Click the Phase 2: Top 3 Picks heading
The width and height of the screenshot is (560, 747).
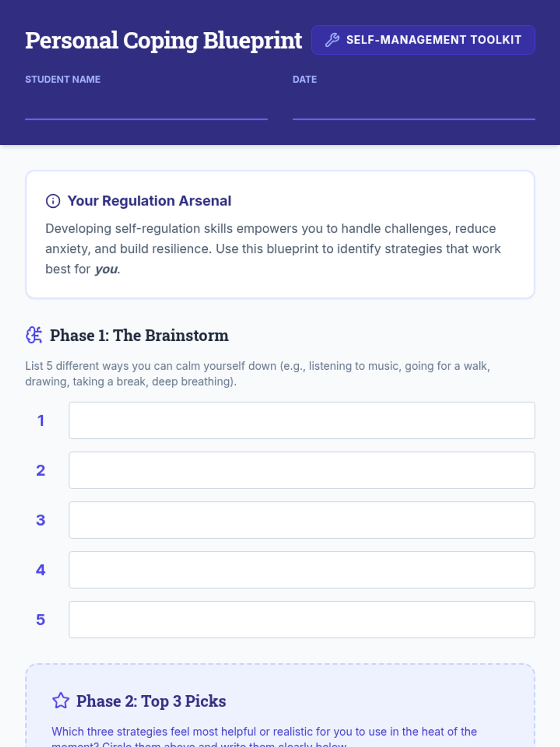click(151, 701)
